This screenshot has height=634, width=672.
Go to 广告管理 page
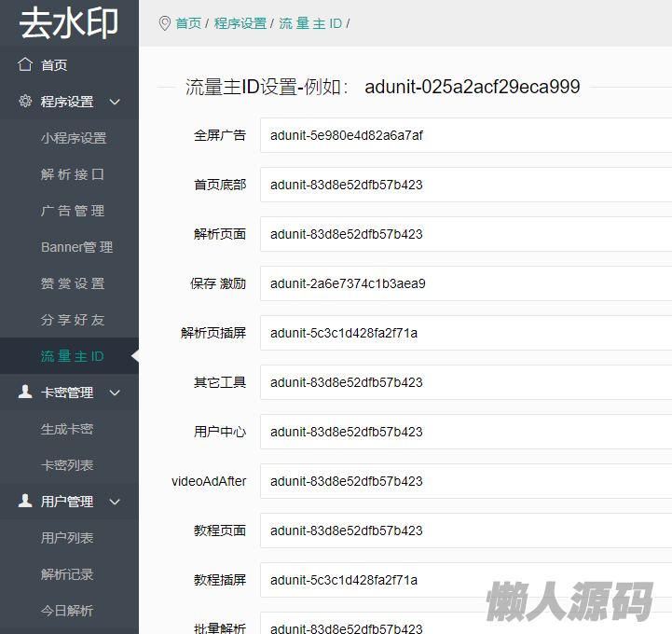pyautogui.click(x=73, y=211)
